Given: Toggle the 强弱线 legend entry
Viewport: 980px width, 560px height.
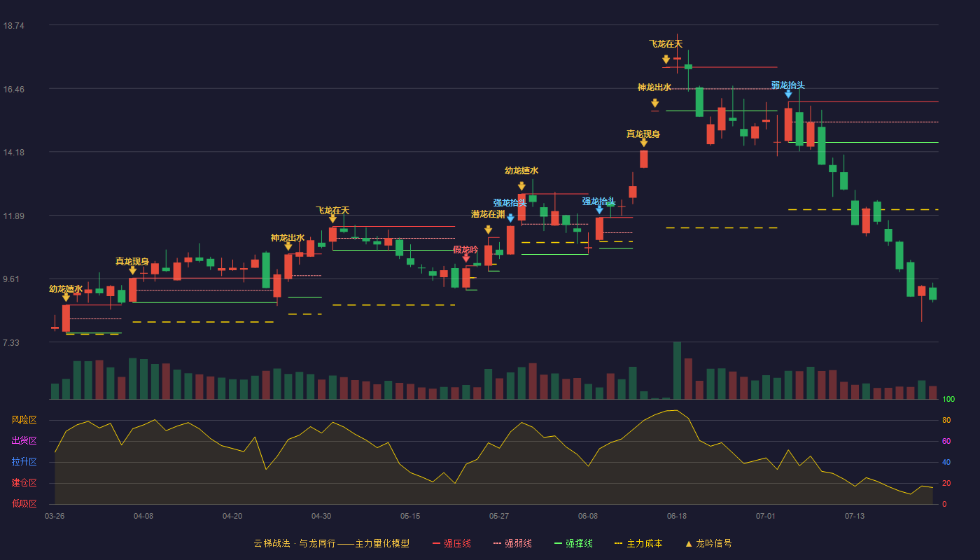Looking at the screenshot, I should click(x=512, y=543).
